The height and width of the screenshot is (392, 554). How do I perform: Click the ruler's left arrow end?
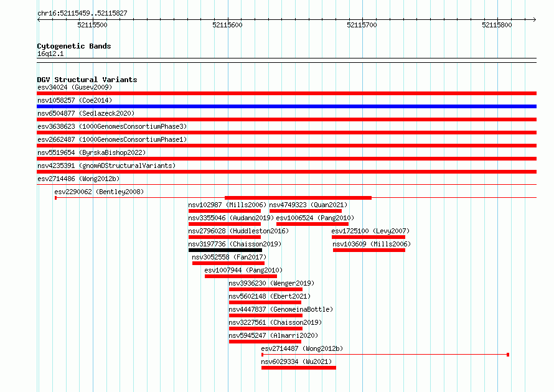pos(39,20)
